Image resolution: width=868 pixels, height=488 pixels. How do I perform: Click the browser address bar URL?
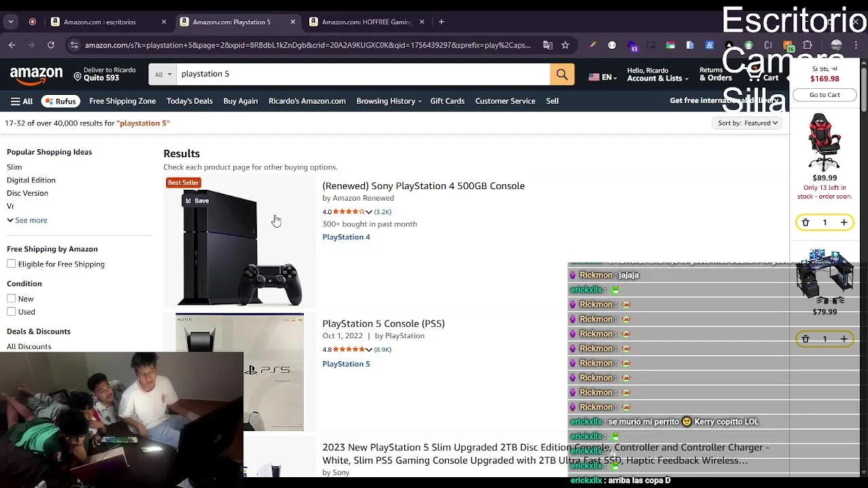308,45
